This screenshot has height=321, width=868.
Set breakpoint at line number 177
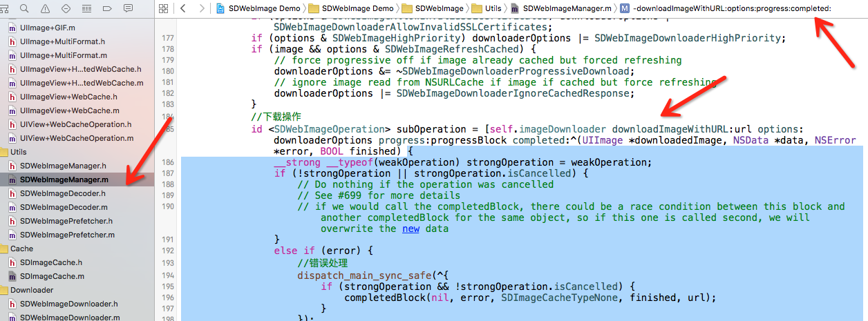pos(167,38)
